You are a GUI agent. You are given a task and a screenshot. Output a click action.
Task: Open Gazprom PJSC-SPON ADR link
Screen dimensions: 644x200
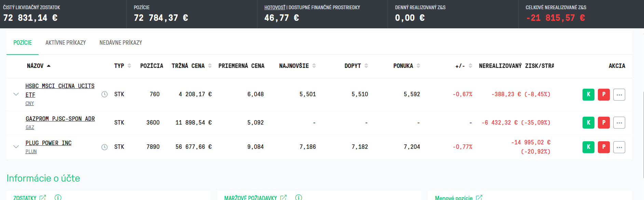[x=60, y=119]
